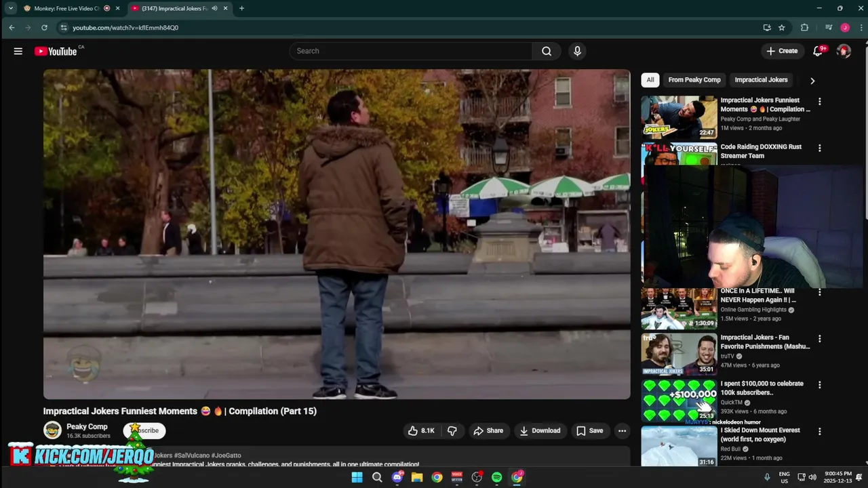Open Impractical Jokers Funniest Moments 22:47 thumbnail
This screenshot has width=868, height=488.
(x=679, y=117)
